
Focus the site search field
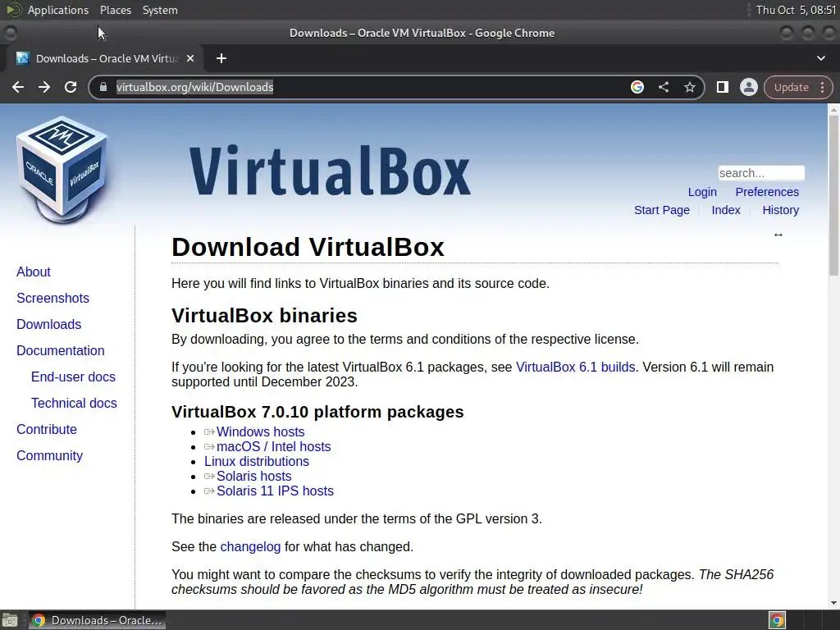pyautogui.click(x=760, y=173)
